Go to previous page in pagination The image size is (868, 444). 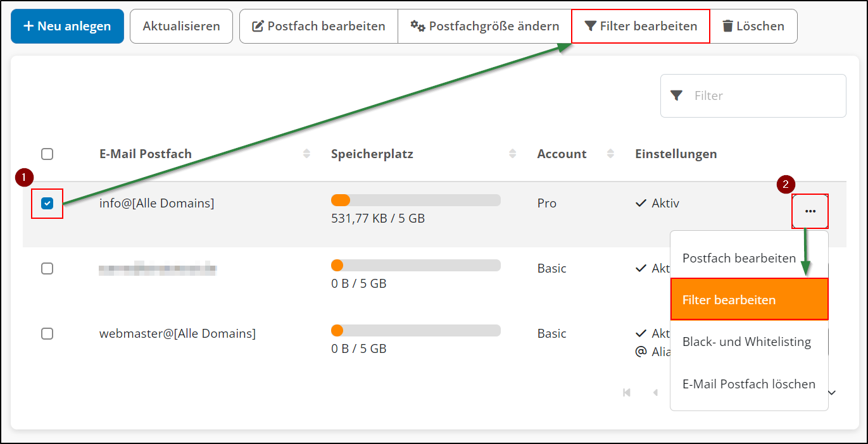coord(655,393)
